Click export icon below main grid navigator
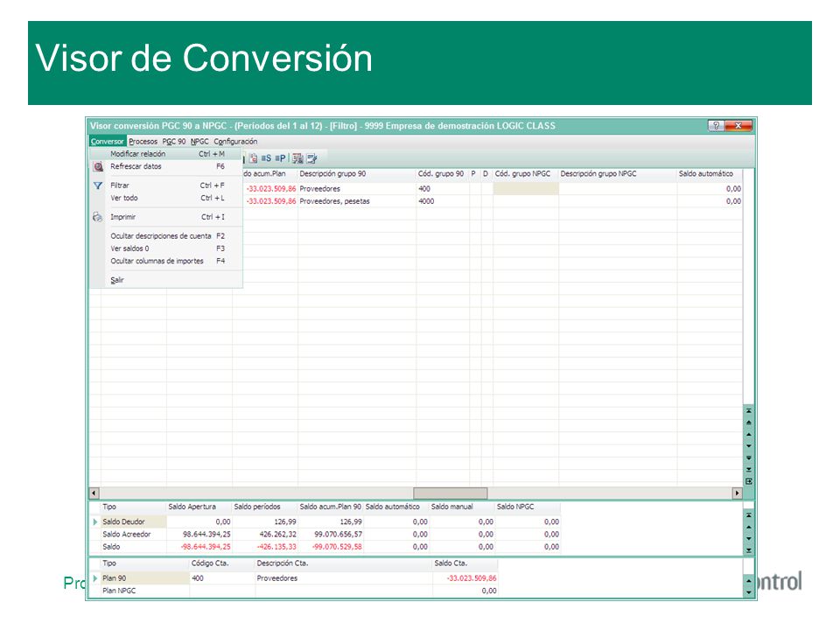The height and width of the screenshot is (630, 840). click(749, 481)
